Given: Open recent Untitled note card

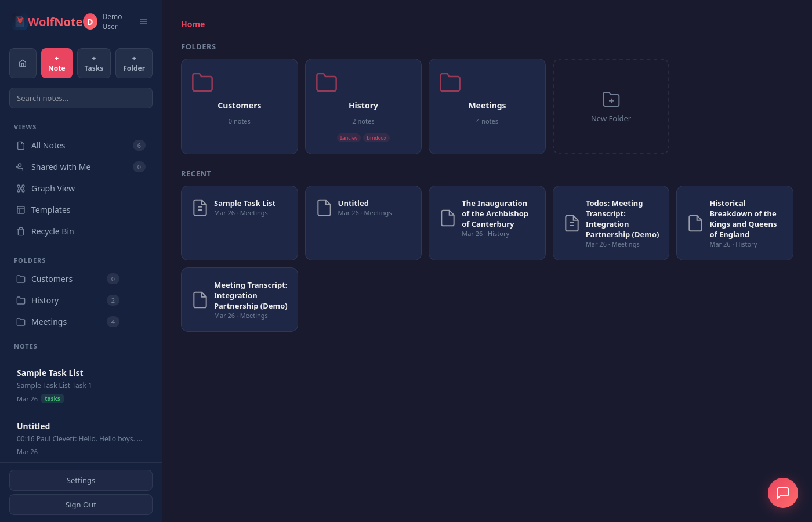Looking at the screenshot, I should coord(363,223).
